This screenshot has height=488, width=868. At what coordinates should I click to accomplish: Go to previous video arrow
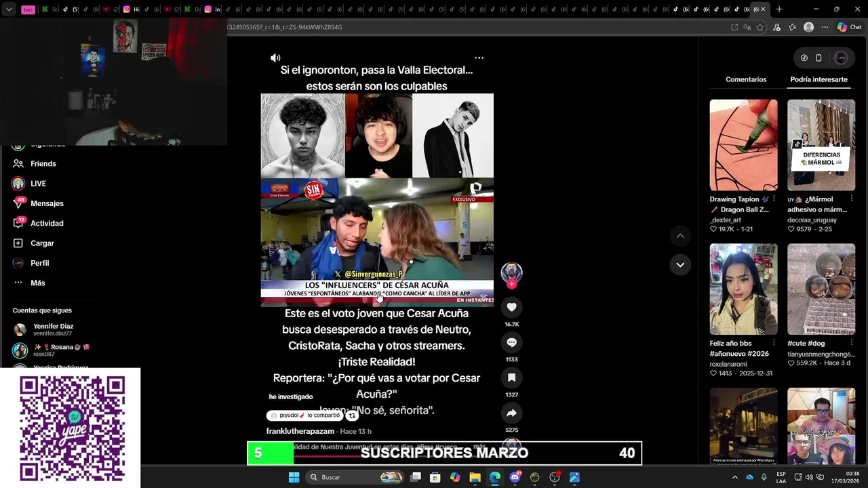680,236
